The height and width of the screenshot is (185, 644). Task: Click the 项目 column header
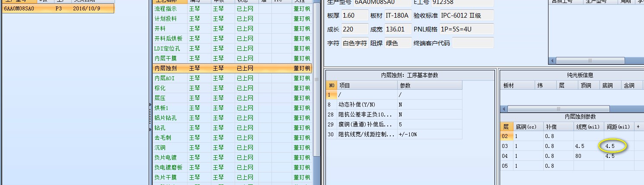tap(367, 85)
